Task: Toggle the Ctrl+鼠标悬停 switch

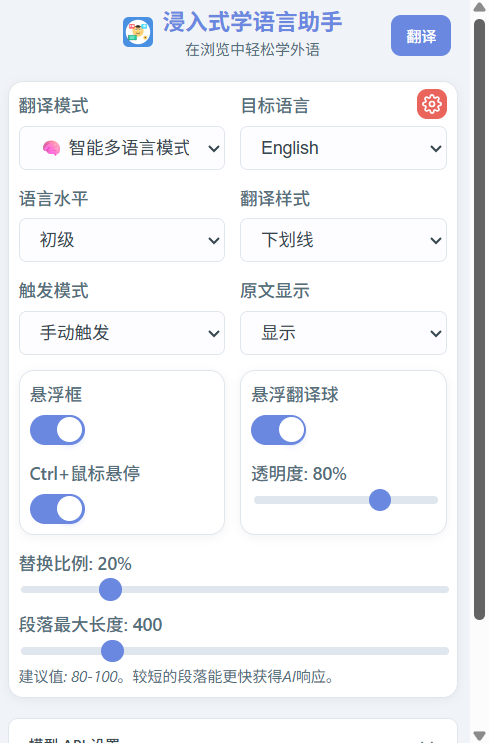Action: 57,509
